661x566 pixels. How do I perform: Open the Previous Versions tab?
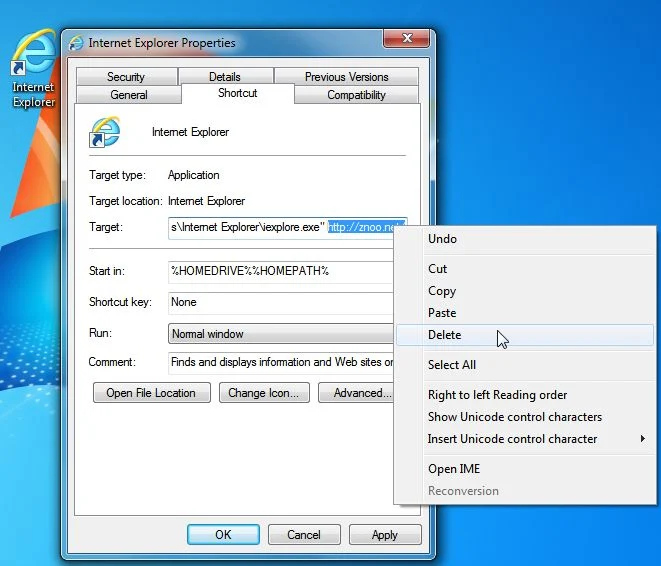[347, 77]
